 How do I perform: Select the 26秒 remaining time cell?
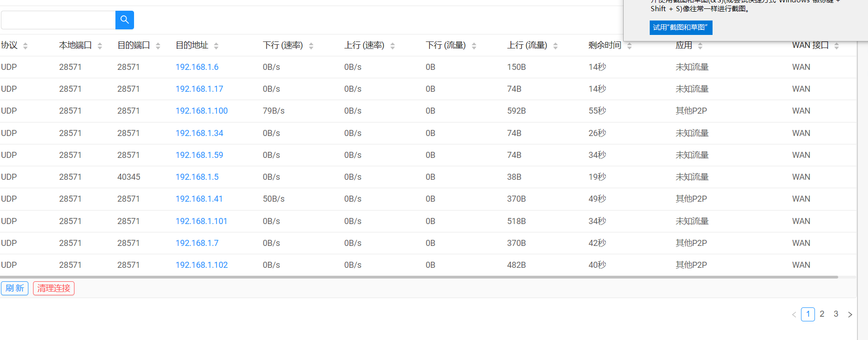tap(597, 133)
